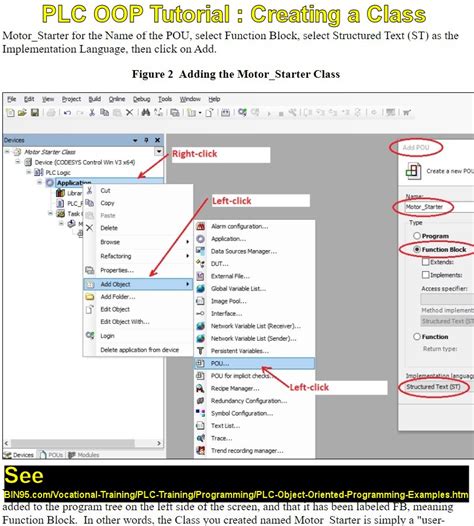Open the File menu
The width and height of the screenshot is (474, 526).
point(12,99)
